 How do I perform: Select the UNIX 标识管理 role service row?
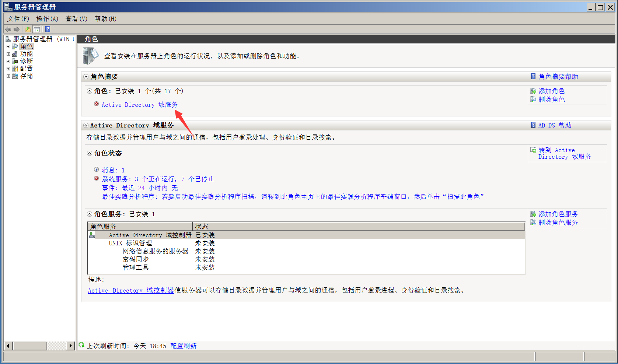[x=306, y=243]
